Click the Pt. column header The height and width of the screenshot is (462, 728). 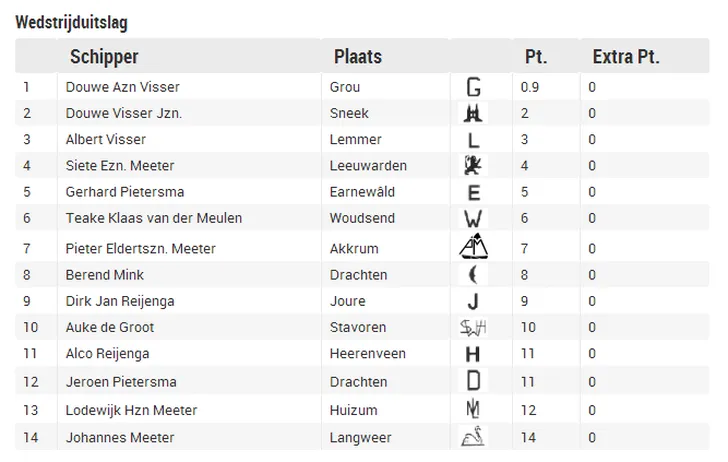536,57
